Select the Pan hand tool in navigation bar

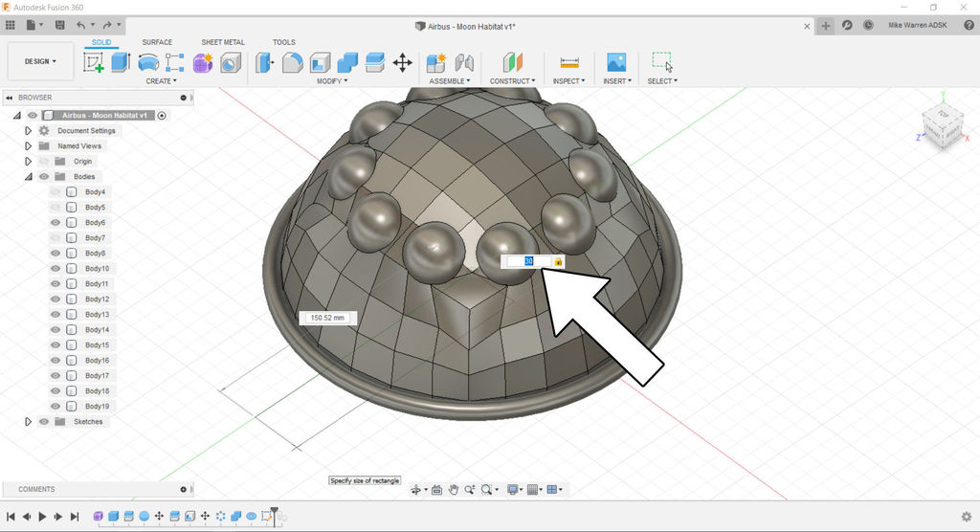pyautogui.click(x=454, y=490)
